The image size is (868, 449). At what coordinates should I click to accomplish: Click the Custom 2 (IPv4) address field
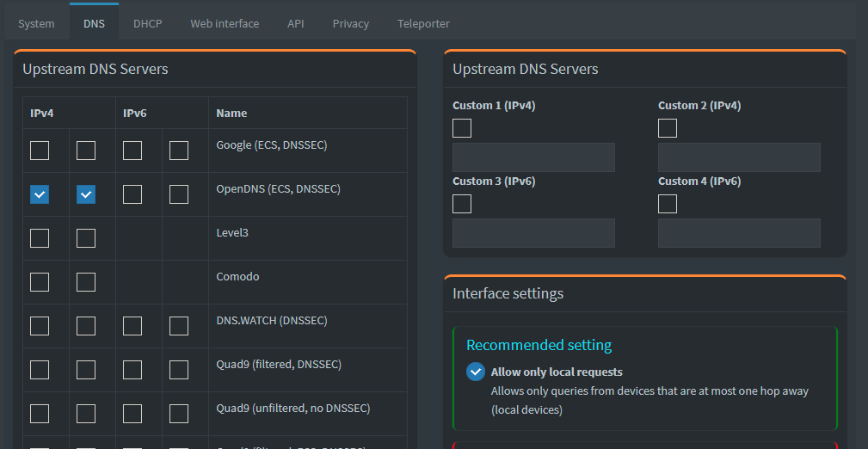coord(739,157)
